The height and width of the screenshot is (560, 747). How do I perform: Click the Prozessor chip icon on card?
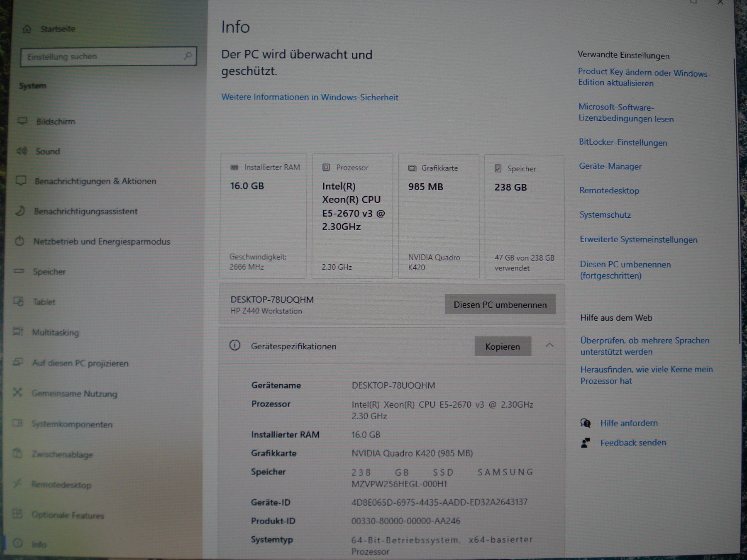point(326,167)
